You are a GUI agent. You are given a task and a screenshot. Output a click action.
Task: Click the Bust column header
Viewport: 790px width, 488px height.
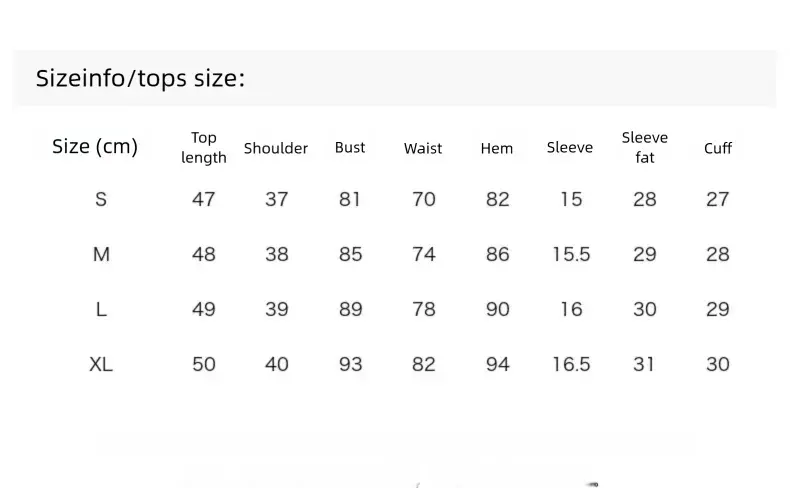pos(350,148)
